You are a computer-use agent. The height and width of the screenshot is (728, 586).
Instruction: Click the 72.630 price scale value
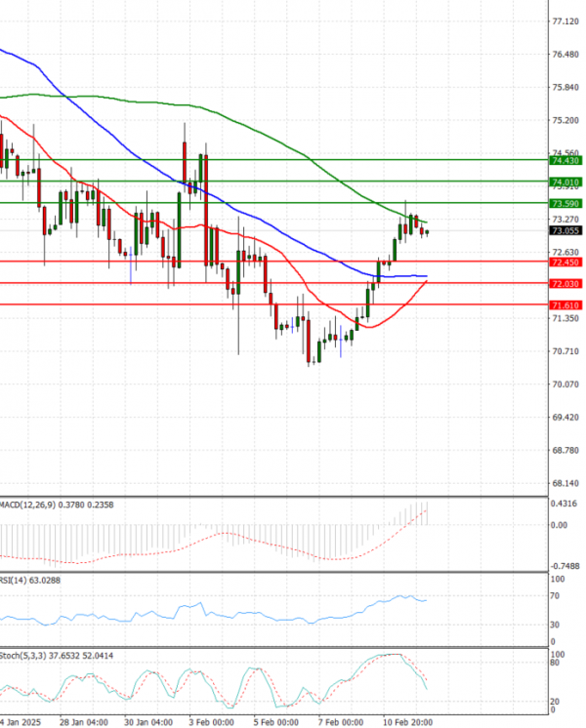565,252
